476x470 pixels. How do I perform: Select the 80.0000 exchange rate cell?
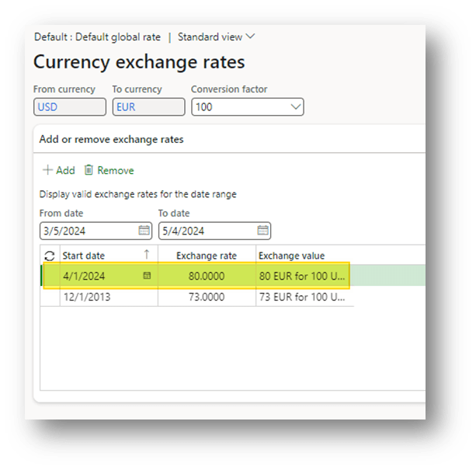(207, 276)
